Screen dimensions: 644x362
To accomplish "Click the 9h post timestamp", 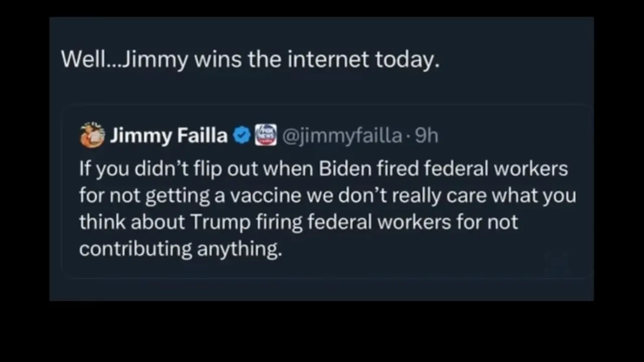I will pos(427,136).
